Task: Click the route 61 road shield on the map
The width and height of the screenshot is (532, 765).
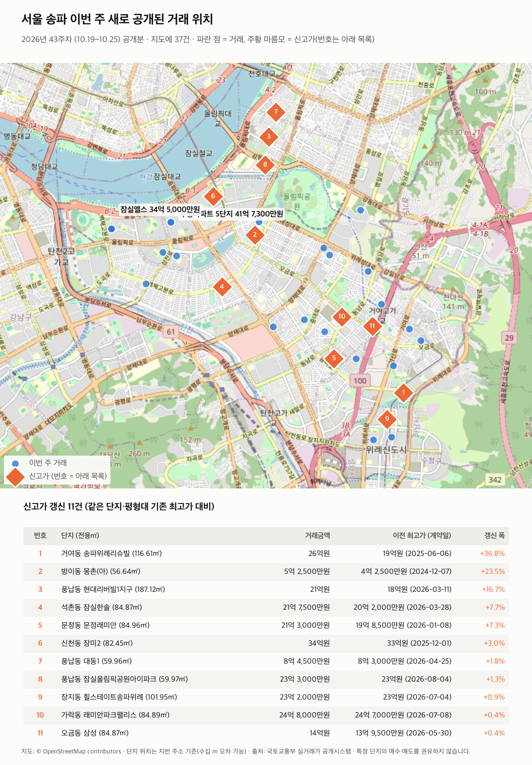Action: click(171, 332)
